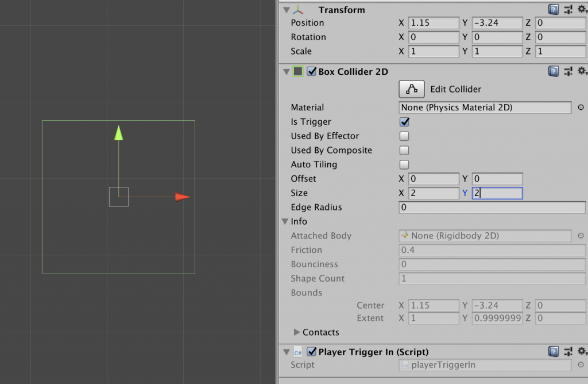Click the XY plane handle square of gizmo
This screenshot has width=588, height=384.
point(119,197)
